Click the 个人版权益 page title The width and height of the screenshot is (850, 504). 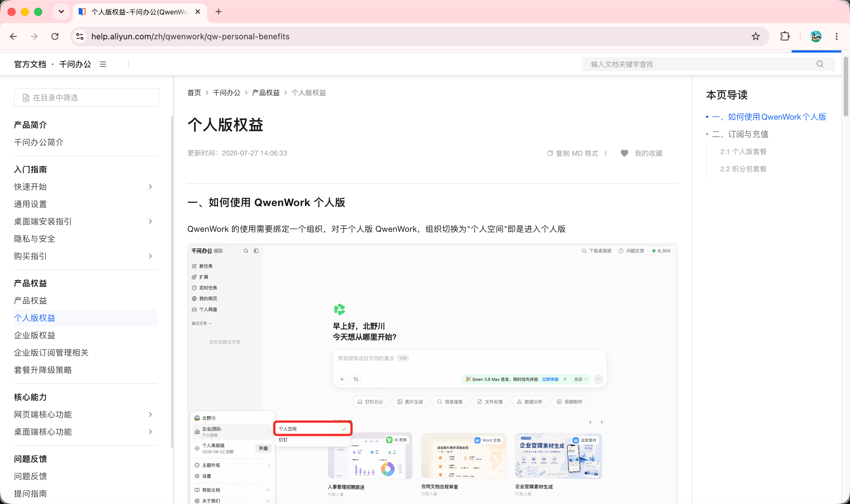click(x=225, y=125)
